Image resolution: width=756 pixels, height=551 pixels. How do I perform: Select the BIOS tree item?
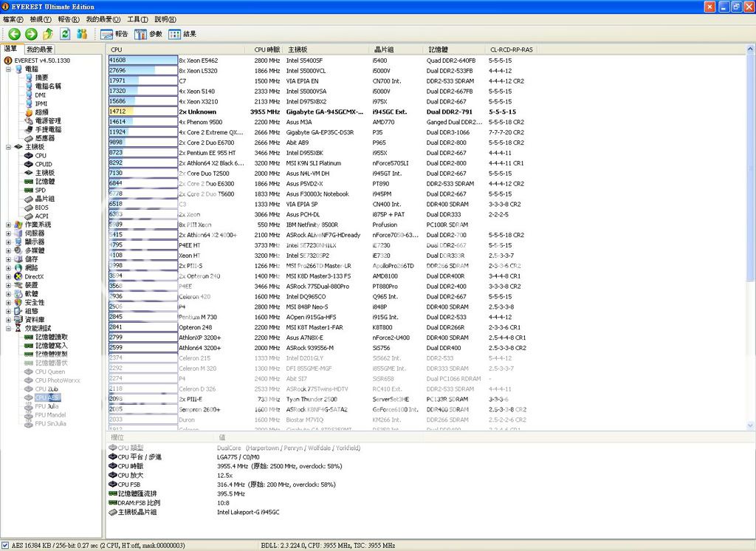pos(41,208)
